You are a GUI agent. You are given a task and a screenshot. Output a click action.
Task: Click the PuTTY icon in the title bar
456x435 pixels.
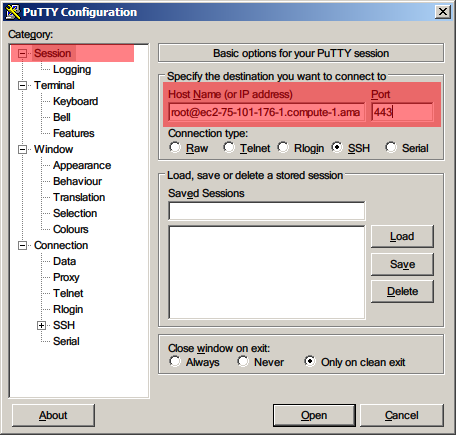coord(13,12)
